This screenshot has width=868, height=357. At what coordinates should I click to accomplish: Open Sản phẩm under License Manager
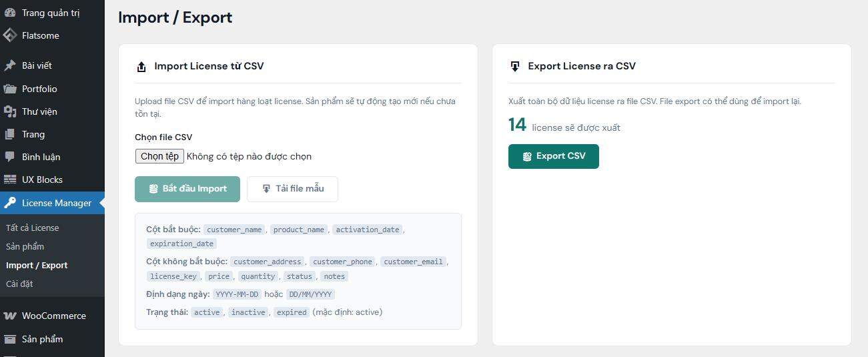coord(25,246)
